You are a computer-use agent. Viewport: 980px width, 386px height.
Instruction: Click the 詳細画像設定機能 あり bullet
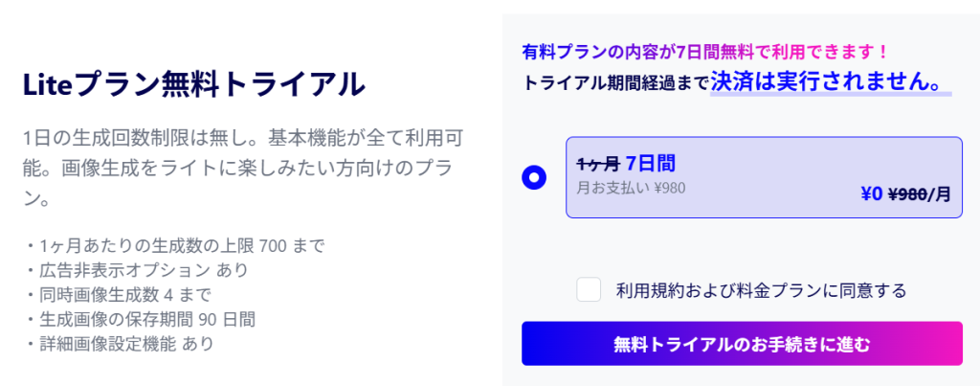pos(122,342)
